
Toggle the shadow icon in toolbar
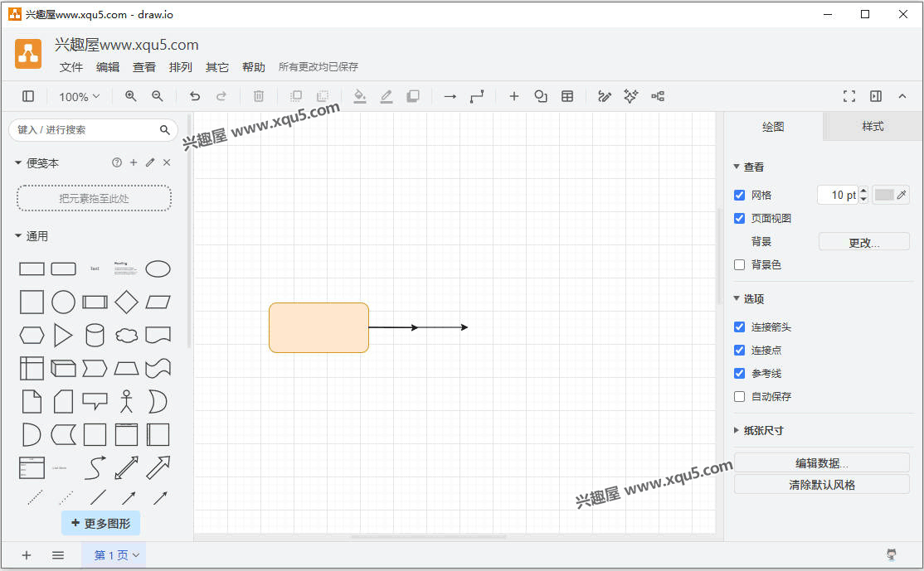[413, 96]
